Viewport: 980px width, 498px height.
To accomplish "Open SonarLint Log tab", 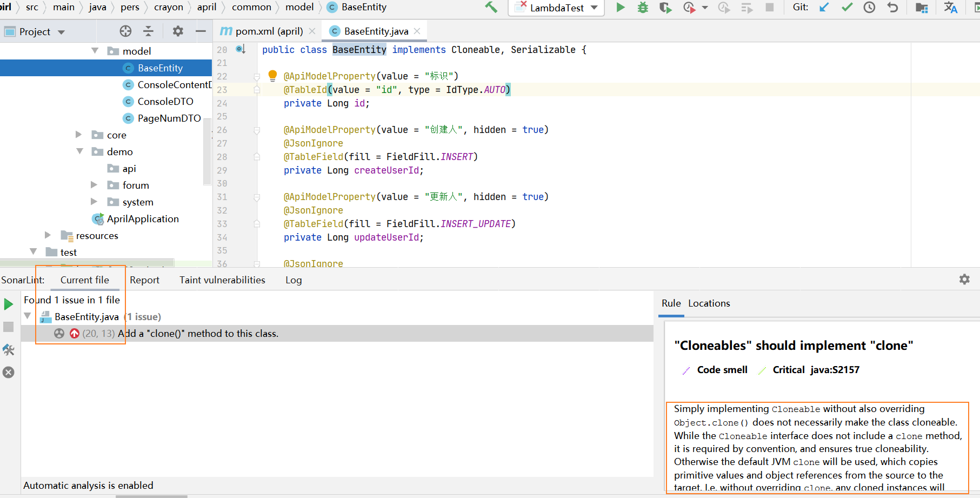I will pos(294,280).
